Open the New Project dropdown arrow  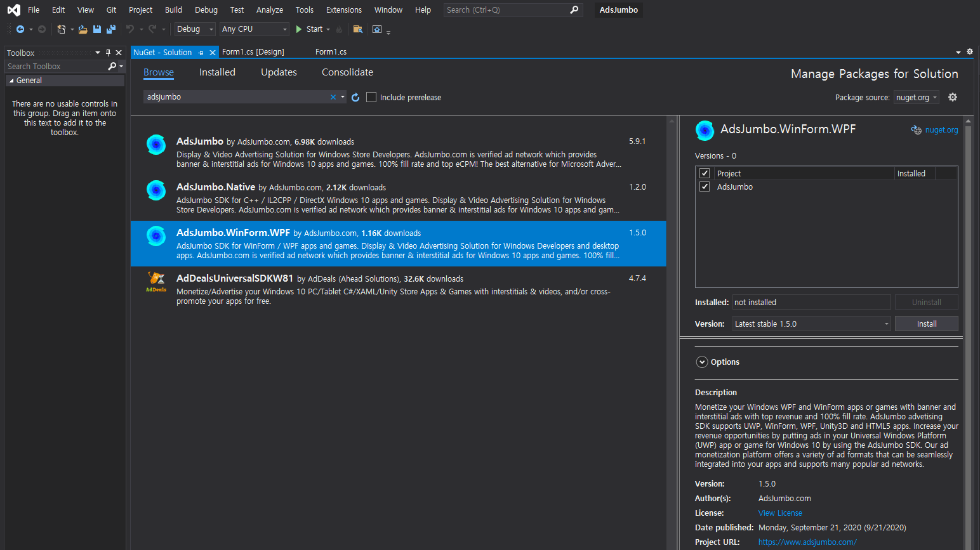72,29
